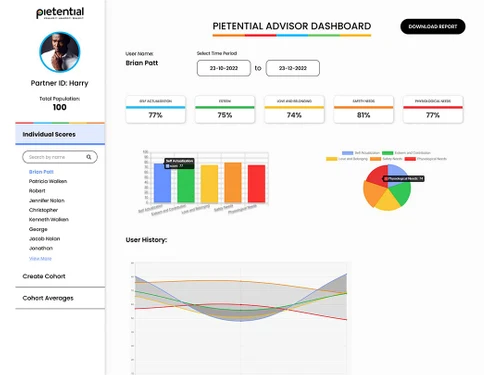The image size is (500, 375).
Task: Click the View More link
Action: tap(40, 258)
